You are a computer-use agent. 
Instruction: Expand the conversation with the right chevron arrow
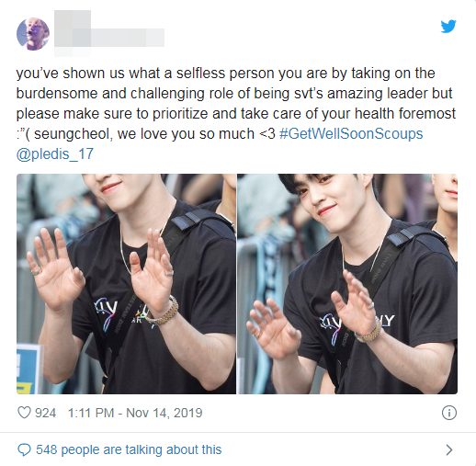point(449,449)
